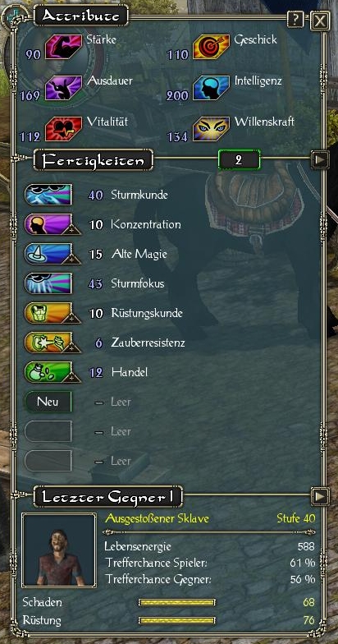The height and width of the screenshot is (644, 338).
Task: Select the Willenskraft eyes icon
Action: click(x=211, y=128)
